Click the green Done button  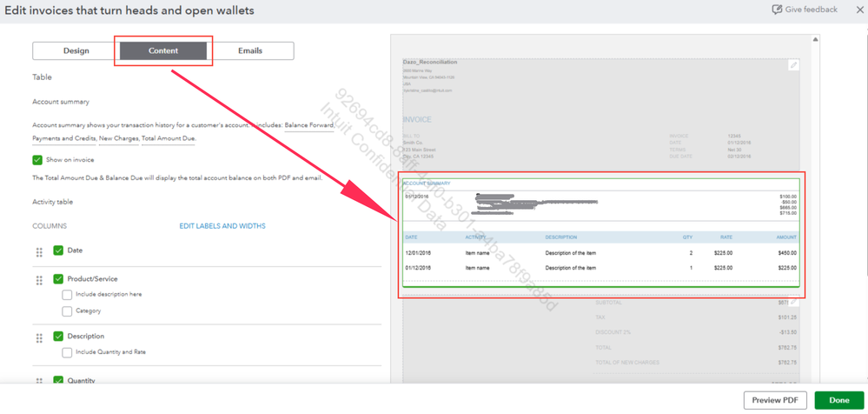point(838,400)
